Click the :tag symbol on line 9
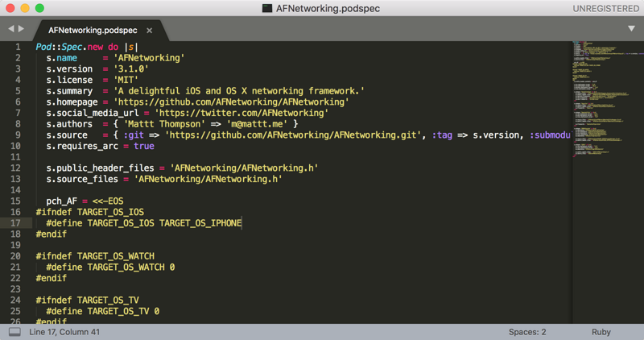This screenshot has width=644, height=340. 442,135
